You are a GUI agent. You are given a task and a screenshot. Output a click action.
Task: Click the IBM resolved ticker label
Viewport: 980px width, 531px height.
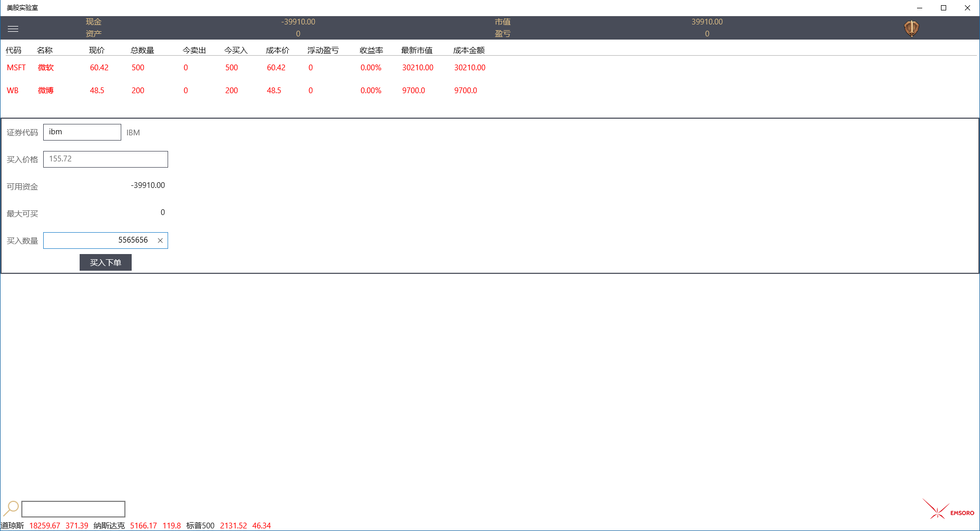(x=133, y=133)
